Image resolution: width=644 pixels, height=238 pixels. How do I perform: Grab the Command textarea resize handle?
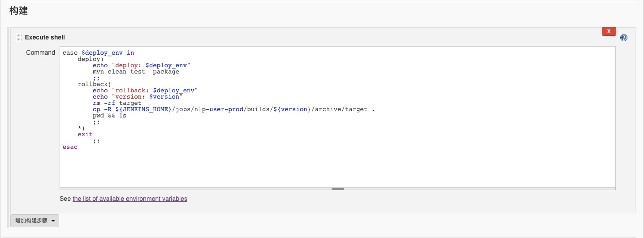click(x=337, y=189)
